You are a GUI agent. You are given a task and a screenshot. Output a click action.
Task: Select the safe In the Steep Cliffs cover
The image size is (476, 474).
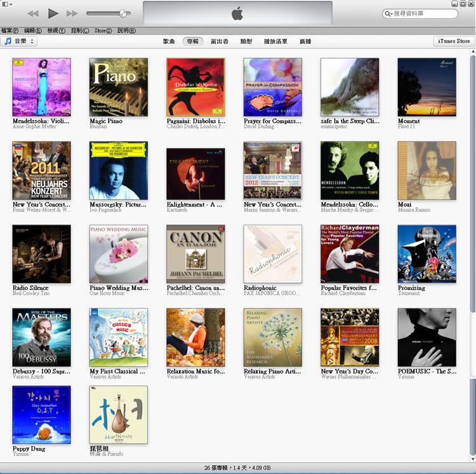coord(350,87)
